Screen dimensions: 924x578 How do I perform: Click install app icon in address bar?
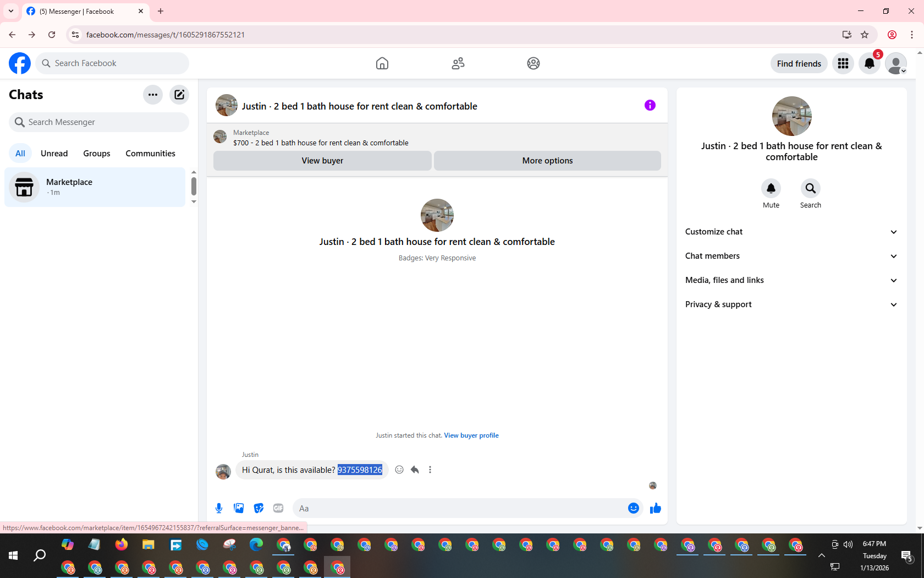(x=847, y=35)
